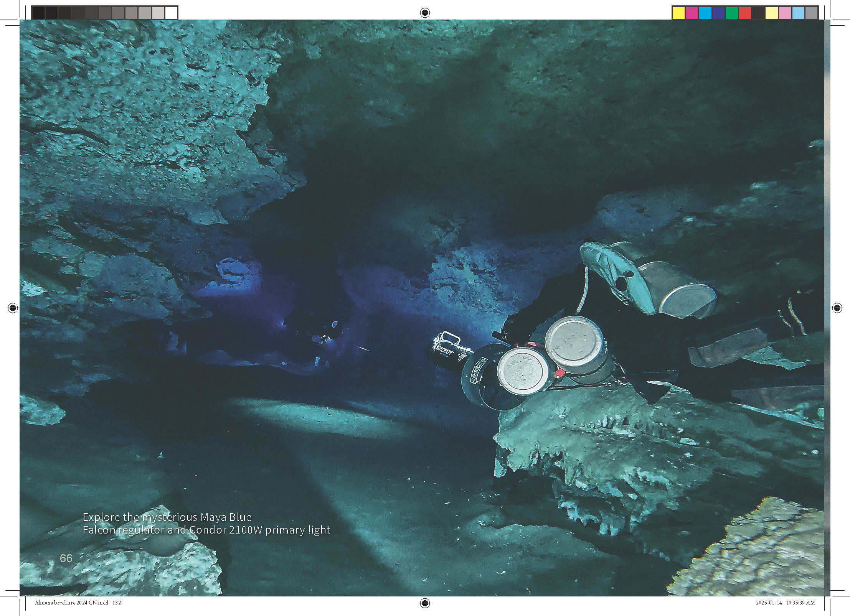The image size is (850, 616).
Task: Click the upper silver tank end cap
Action: point(574,341)
